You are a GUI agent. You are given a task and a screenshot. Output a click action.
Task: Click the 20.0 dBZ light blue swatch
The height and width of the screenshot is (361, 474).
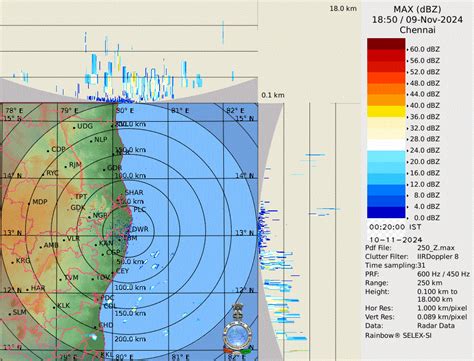pyautogui.click(x=386, y=156)
